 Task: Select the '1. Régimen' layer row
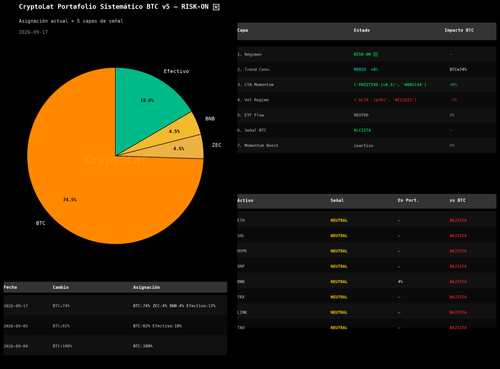pos(367,54)
